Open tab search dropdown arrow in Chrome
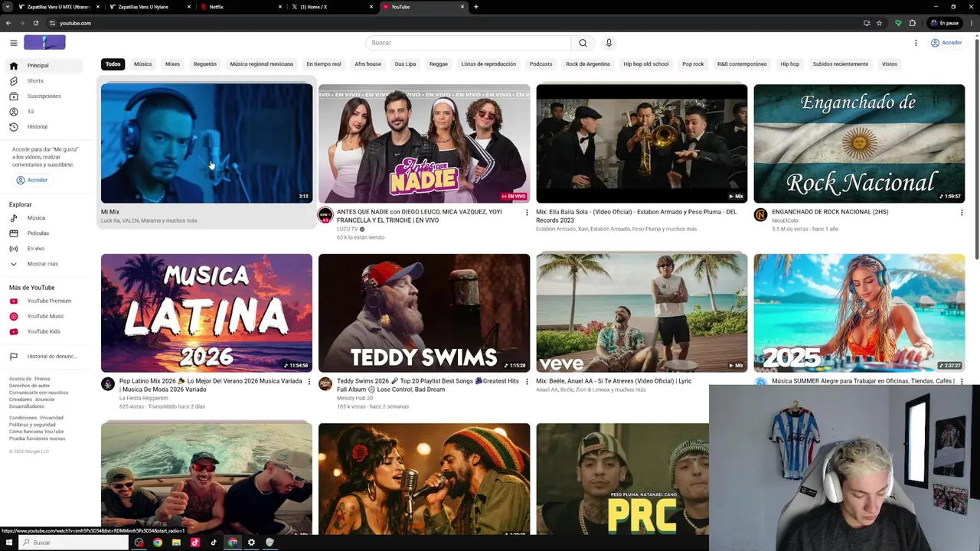The height and width of the screenshot is (551, 980). (x=8, y=7)
